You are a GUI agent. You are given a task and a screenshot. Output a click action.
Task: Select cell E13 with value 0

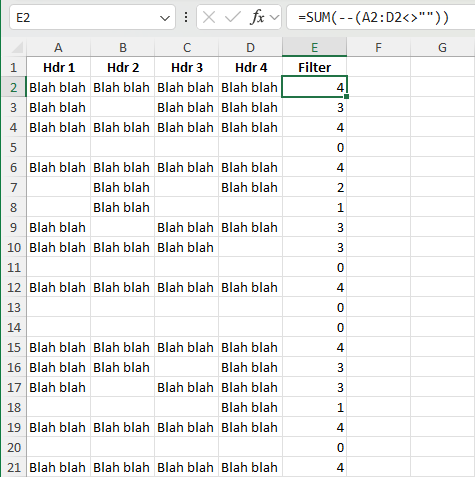pos(315,307)
